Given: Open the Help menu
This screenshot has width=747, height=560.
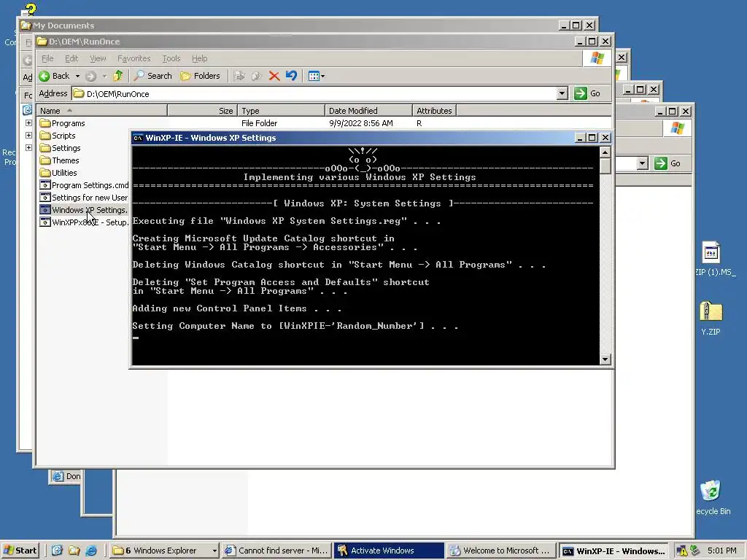Looking at the screenshot, I should tap(200, 58).
